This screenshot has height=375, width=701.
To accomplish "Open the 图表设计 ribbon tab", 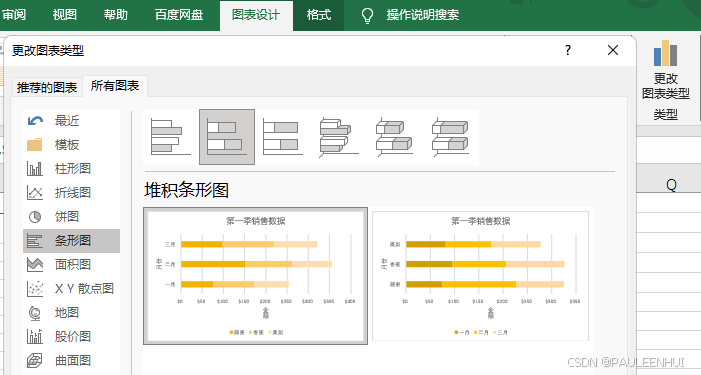I will (256, 15).
